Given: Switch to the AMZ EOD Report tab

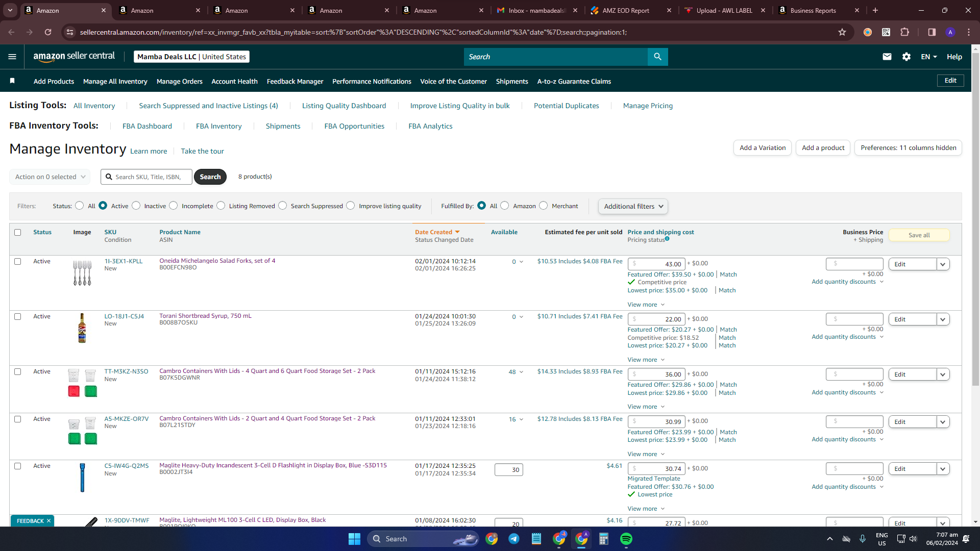Looking at the screenshot, I should point(631,10).
